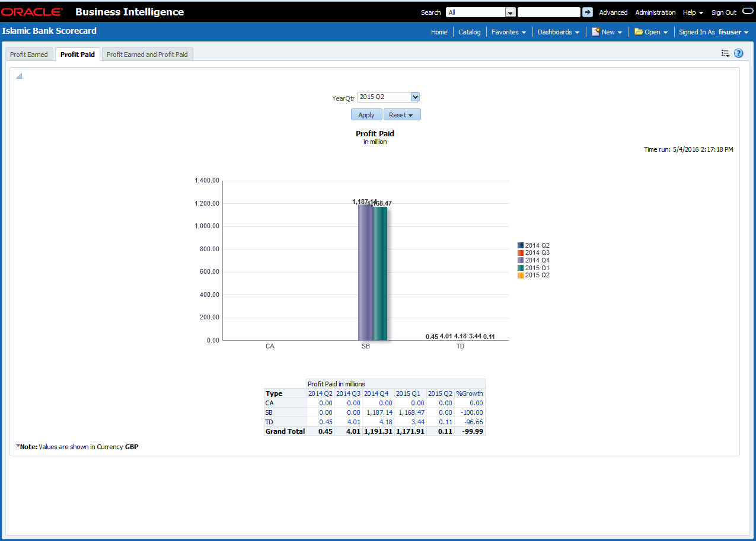Click Sign Out
Screen dimensions: 756x541
tap(724, 12)
